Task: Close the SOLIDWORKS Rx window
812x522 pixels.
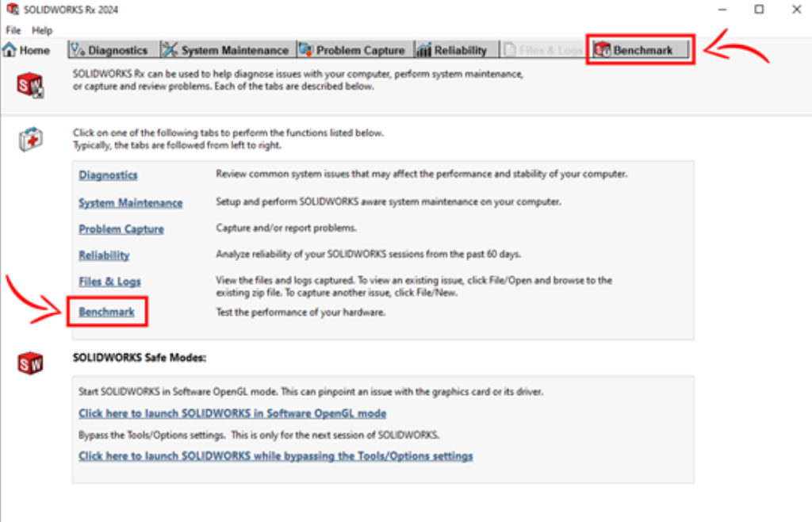Action: coord(796,10)
